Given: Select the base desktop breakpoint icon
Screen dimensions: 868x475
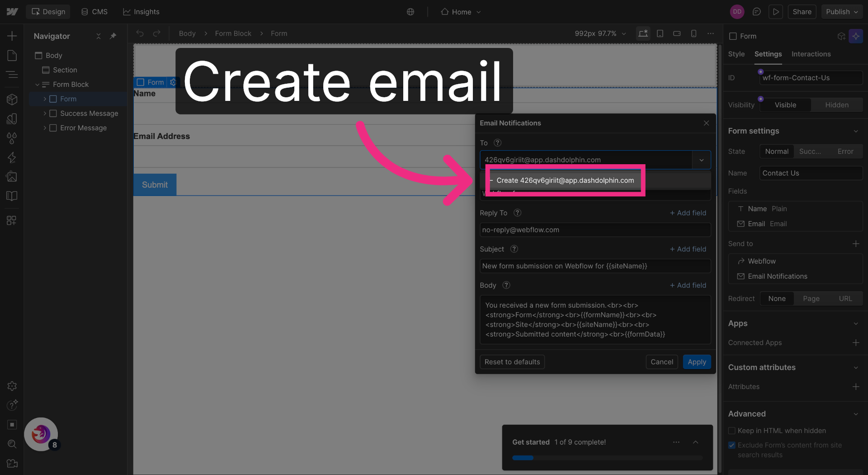Looking at the screenshot, I should click(x=643, y=33).
